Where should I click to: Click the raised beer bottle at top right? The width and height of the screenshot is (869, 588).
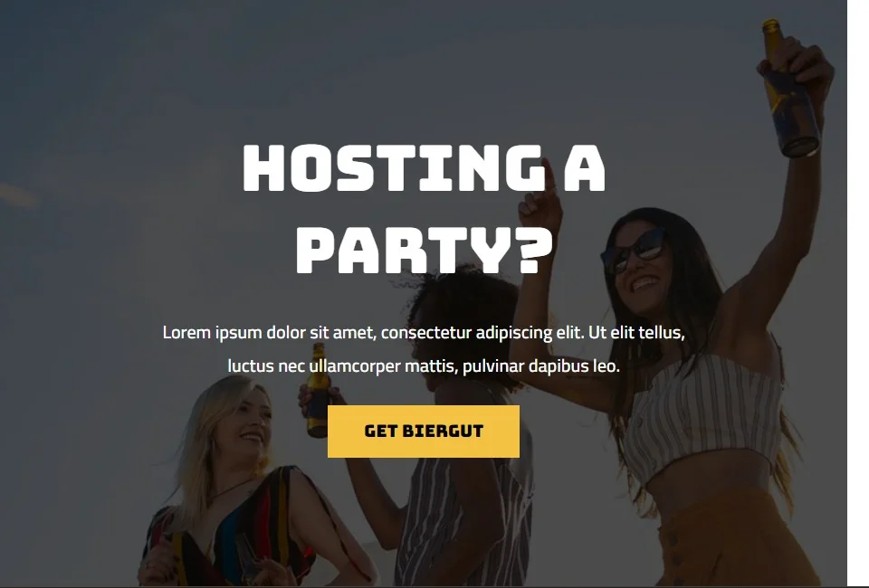[x=789, y=89]
